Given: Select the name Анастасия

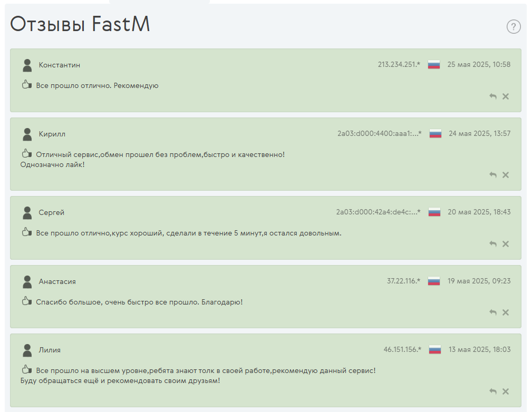Looking at the screenshot, I should point(57,281).
